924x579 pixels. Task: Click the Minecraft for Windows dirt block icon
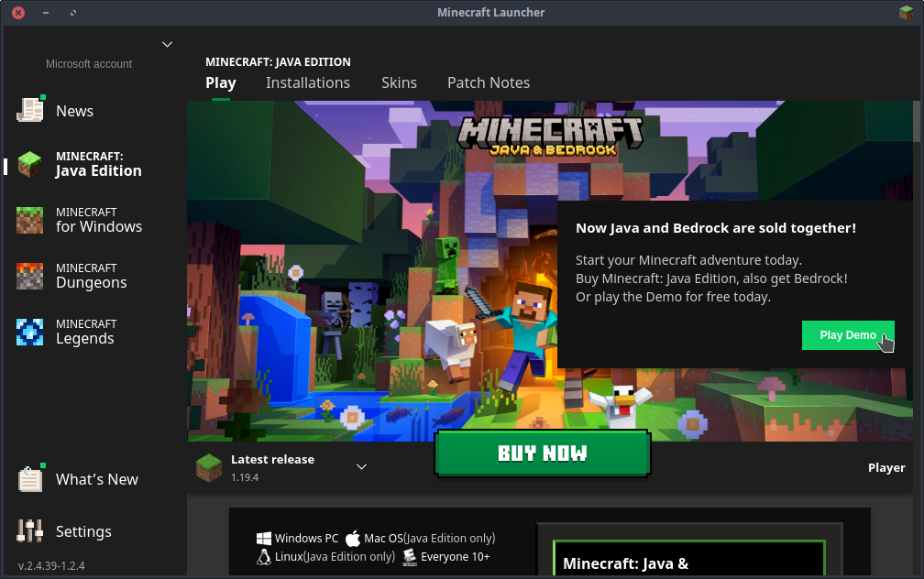pyautogui.click(x=29, y=220)
